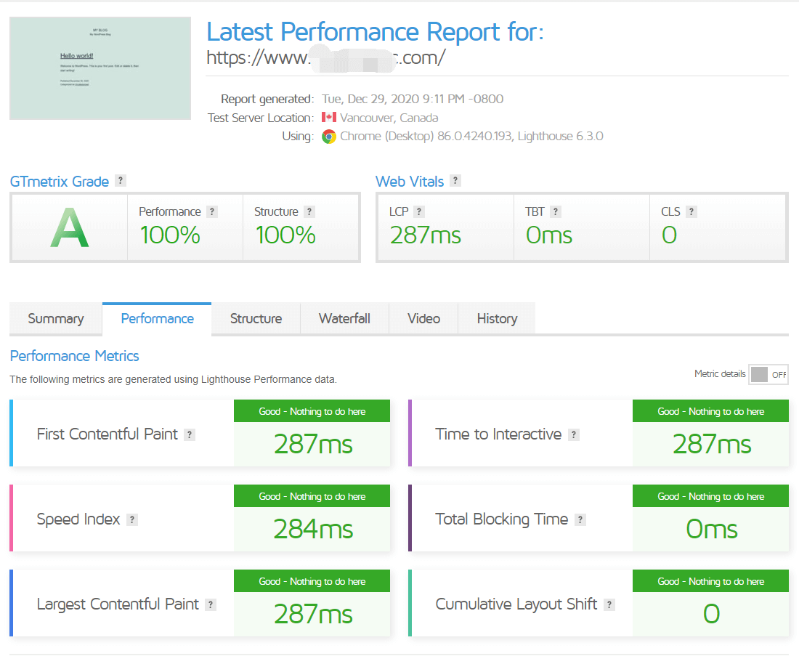Viewport: 799px width, 672px height.
Task: Click help icon next to Total Blocking Time
Action: tap(580, 519)
